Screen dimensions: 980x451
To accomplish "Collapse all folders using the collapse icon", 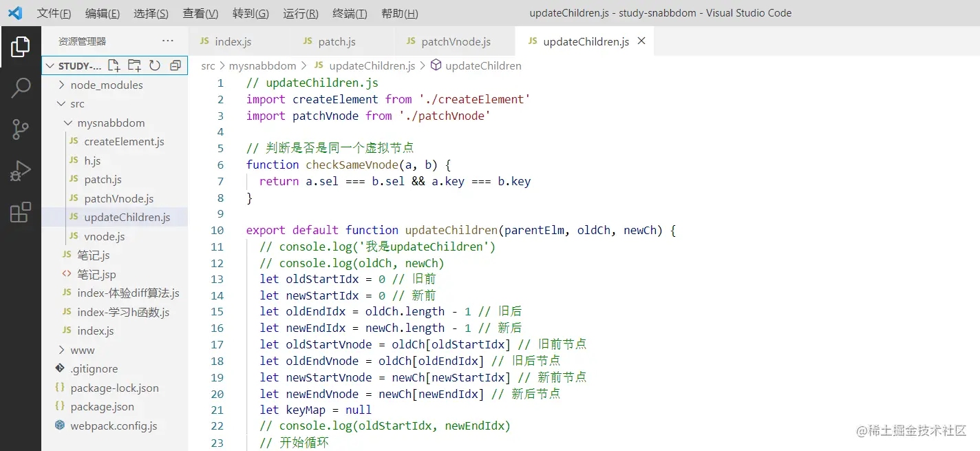I will point(175,65).
